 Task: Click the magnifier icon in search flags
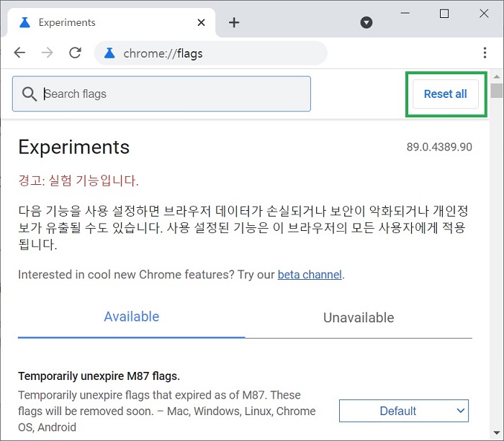pyautogui.click(x=30, y=94)
